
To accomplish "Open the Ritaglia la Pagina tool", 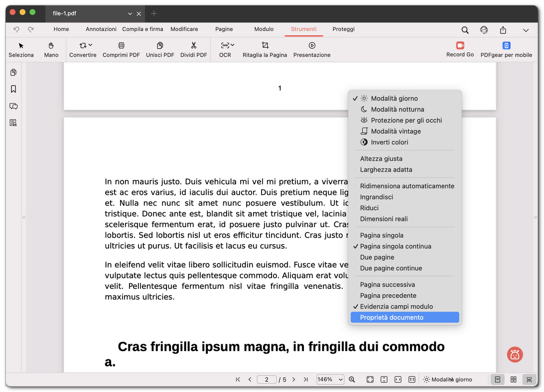I will tap(265, 50).
